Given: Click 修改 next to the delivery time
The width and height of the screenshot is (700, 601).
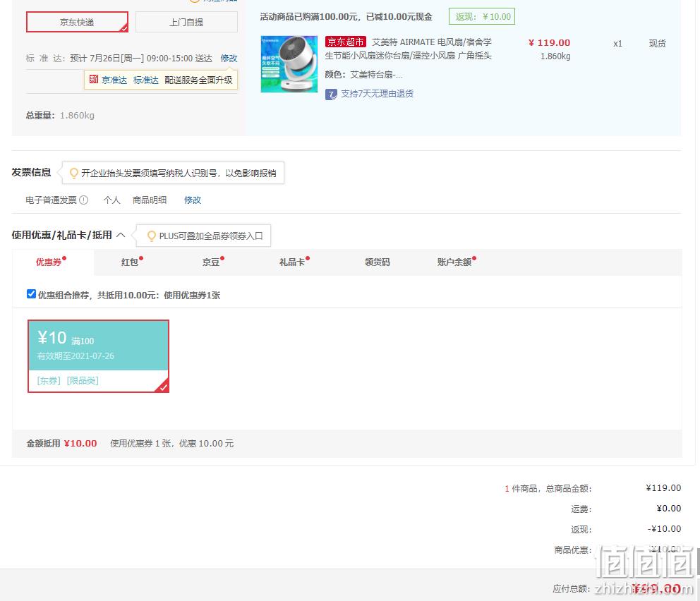Looking at the screenshot, I should [229, 59].
